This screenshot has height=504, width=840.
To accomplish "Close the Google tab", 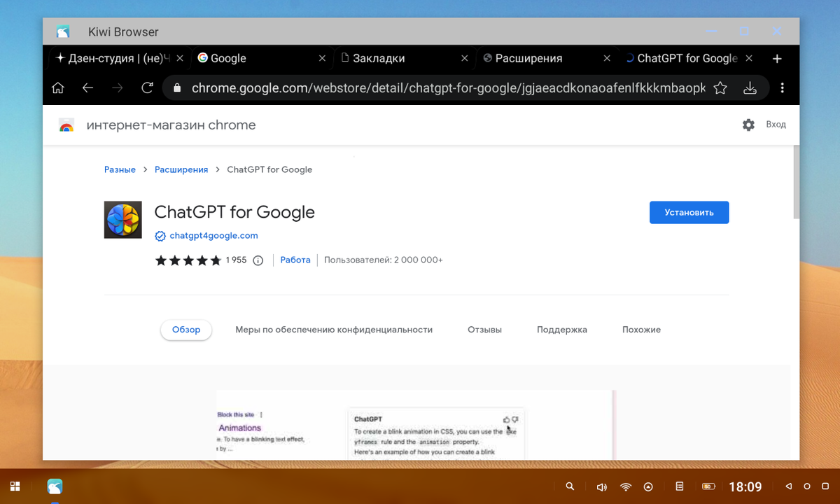I will tap(322, 59).
